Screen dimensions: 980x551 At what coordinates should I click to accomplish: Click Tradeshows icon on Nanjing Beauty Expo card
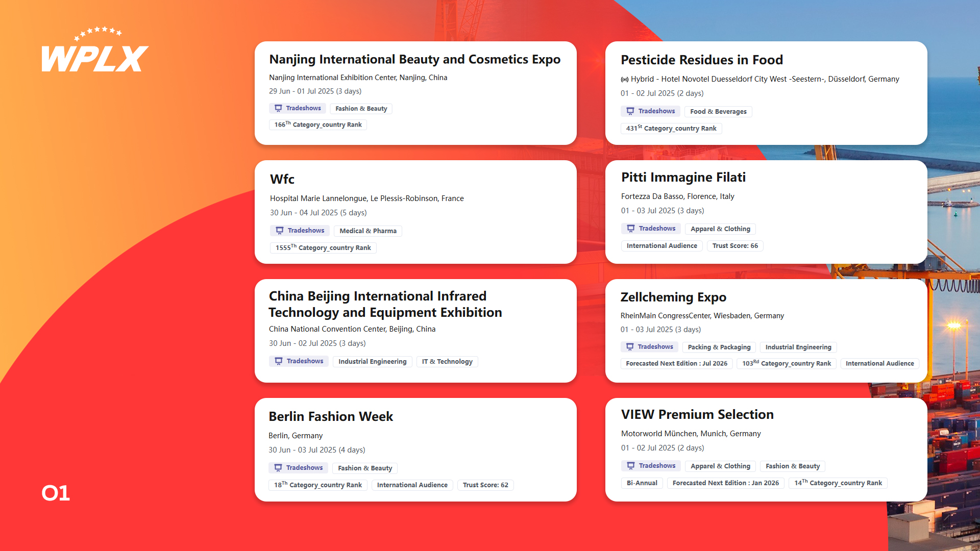tap(278, 108)
